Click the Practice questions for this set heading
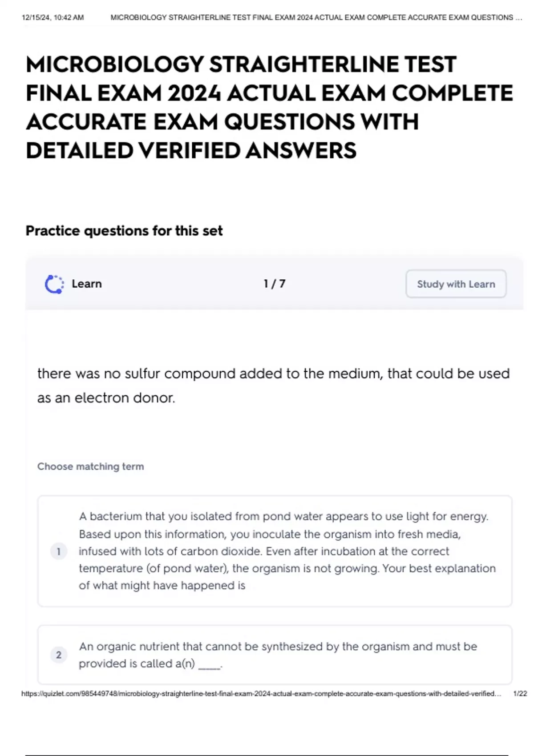534x756 pixels. click(124, 231)
